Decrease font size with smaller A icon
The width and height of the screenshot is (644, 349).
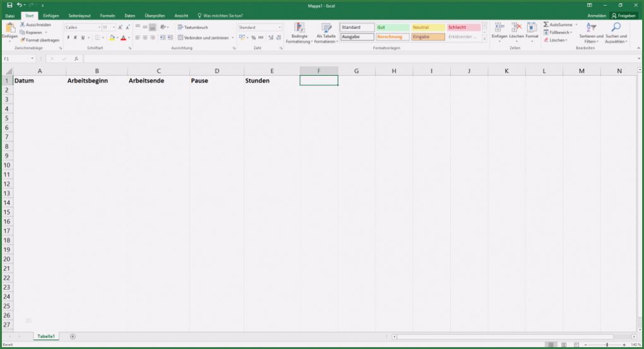pyautogui.click(x=128, y=27)
